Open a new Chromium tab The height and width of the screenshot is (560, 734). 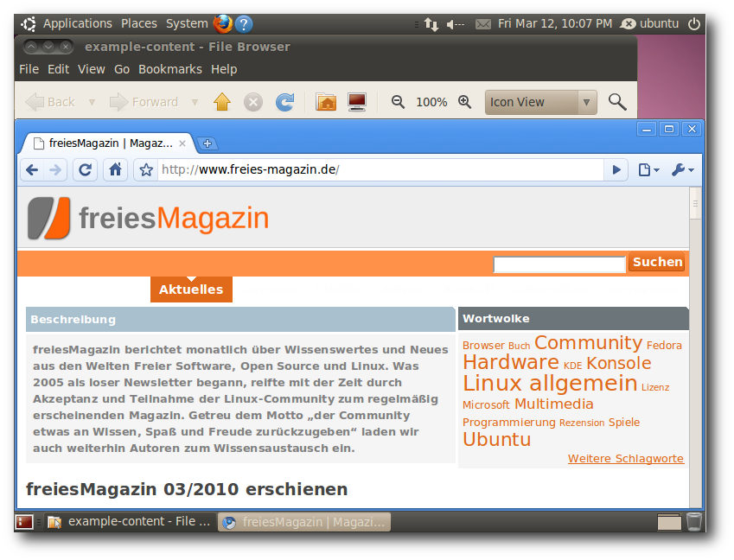pos(207,143)
